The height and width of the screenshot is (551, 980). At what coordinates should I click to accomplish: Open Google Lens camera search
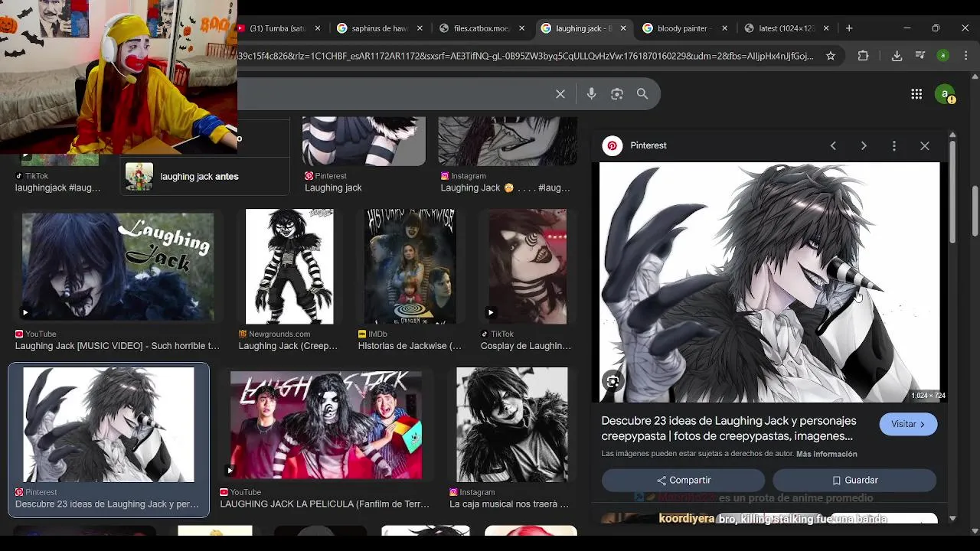pyautogui.click(x=617, y=94)
